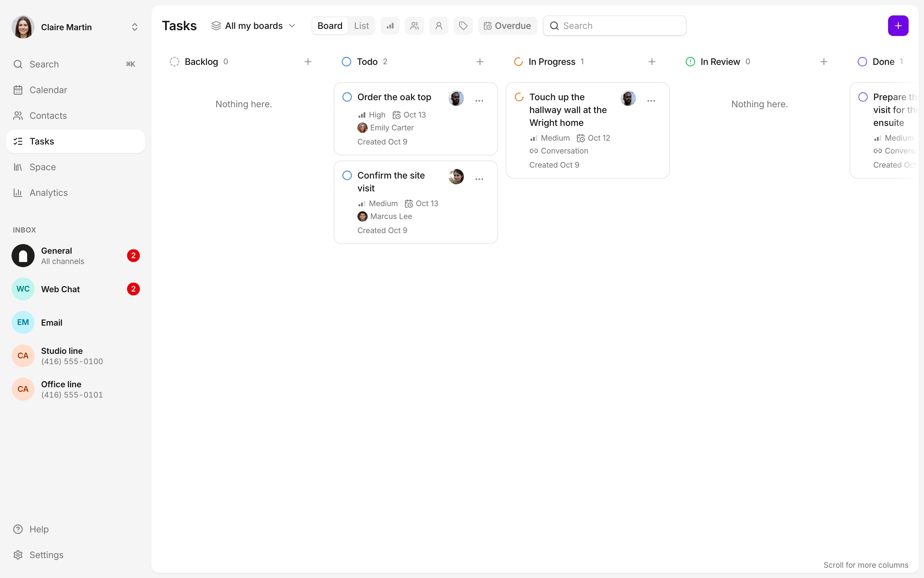Image resolution: width=924 pixels, height=578 pixels.
Task: Add a task to In Review column
Action: pos(824,62)
